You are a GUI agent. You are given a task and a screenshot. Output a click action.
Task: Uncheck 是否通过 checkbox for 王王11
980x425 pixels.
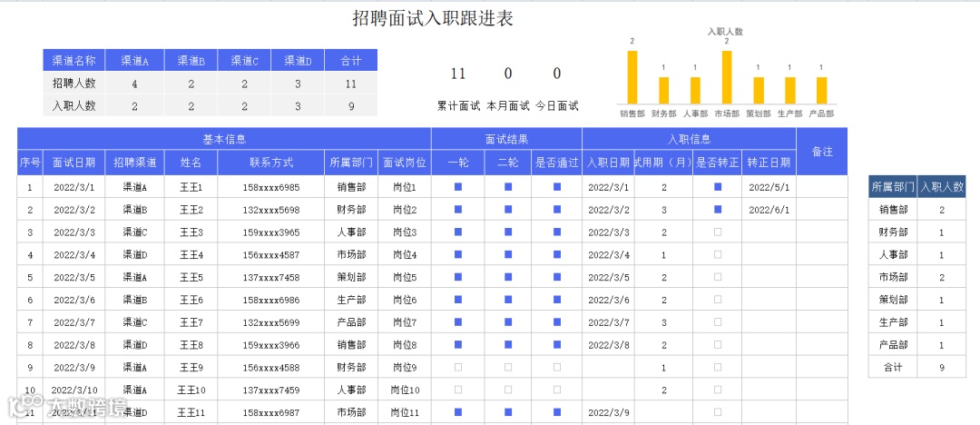point(557,412)
